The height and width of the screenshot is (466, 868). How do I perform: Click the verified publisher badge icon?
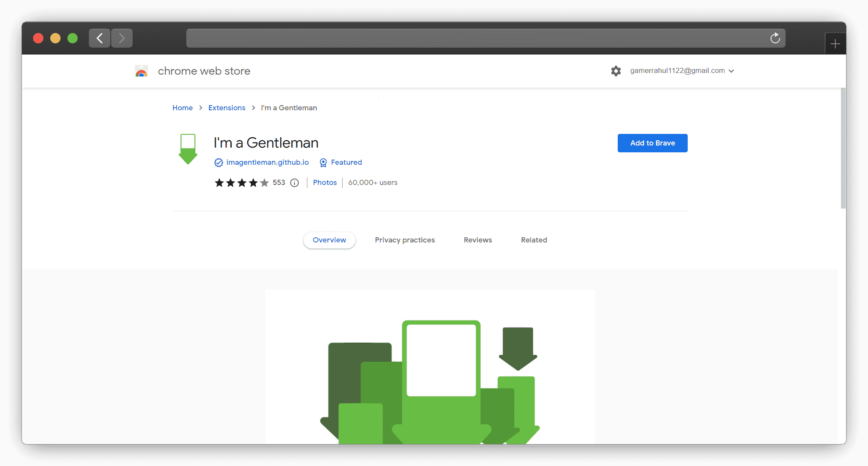coord(219,163)
